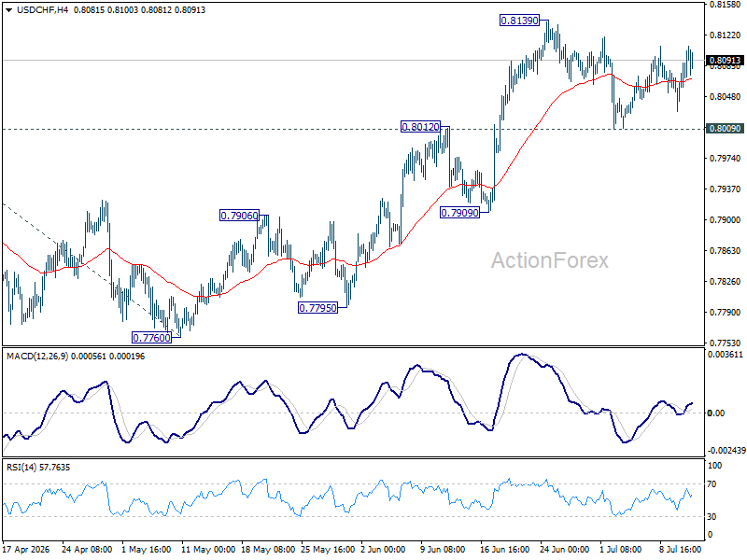Image resolution: width=747 pixels, height=560 pixels.
Task: Click the RSI(14) 57.7635 indicator label
Action: coord(38,468)
